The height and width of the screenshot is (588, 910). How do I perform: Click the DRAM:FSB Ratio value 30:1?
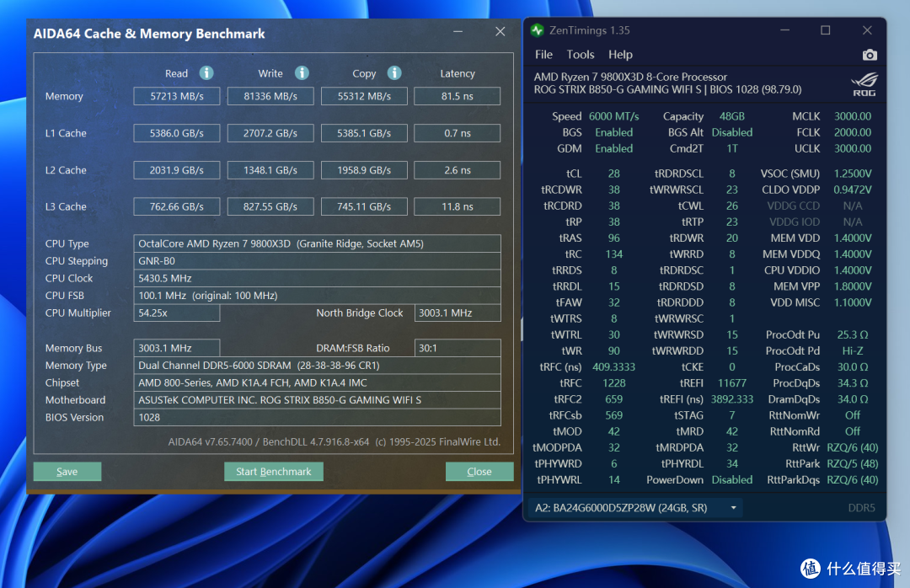coord(458,348)
